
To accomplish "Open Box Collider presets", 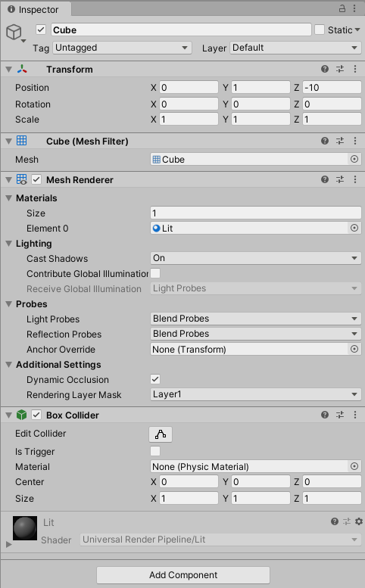I will coord(340,415).
